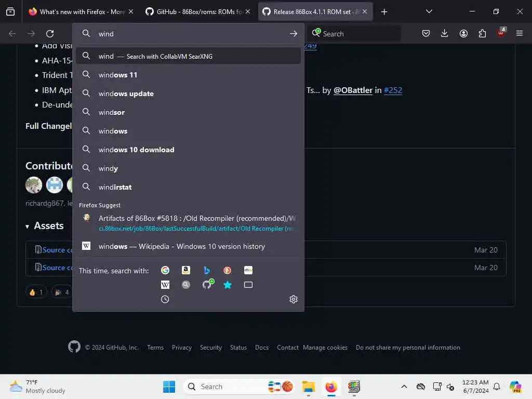This screenshot has width=532, height=399.
Task: Search this time with Bing
Action: [207, 270]
